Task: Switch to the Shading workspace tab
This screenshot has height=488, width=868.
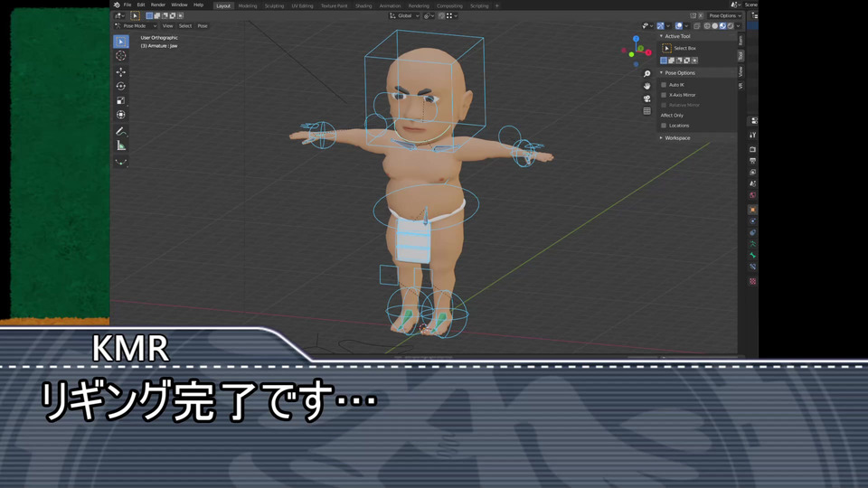Action: pos(363,5)
